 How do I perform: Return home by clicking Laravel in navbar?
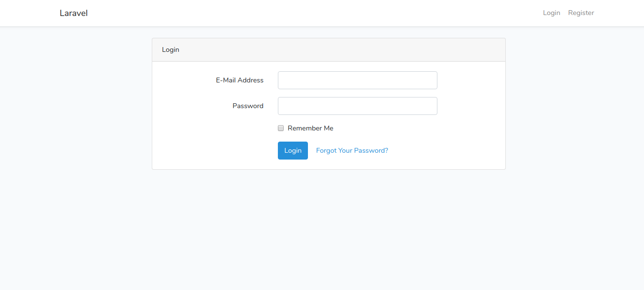point(73,13)
